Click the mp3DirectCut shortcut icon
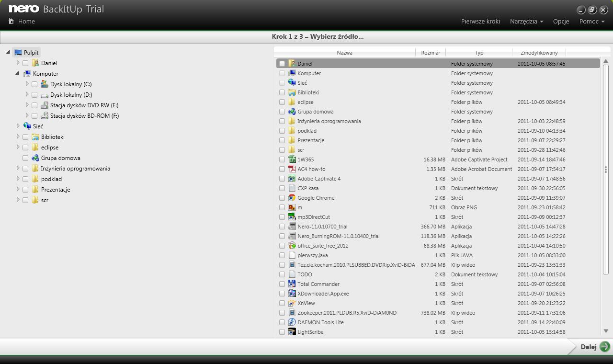Viewport: 613px width, 364px height. (292, 217)
